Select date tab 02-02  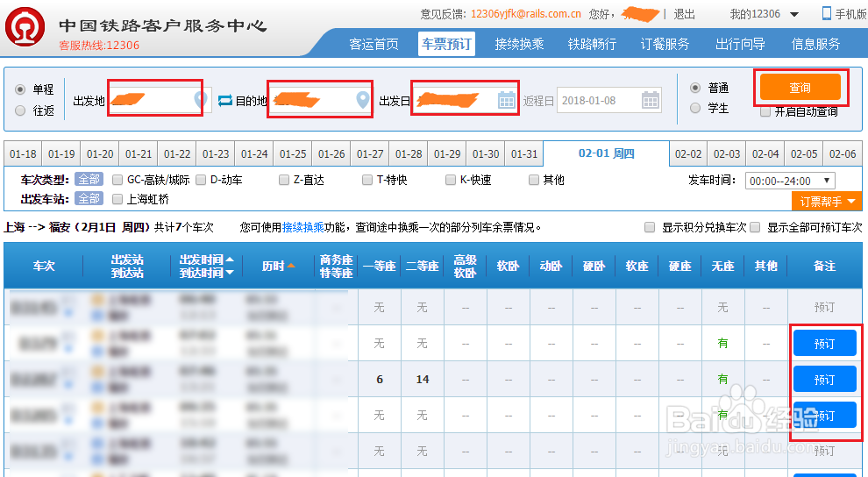coord(688,153)
